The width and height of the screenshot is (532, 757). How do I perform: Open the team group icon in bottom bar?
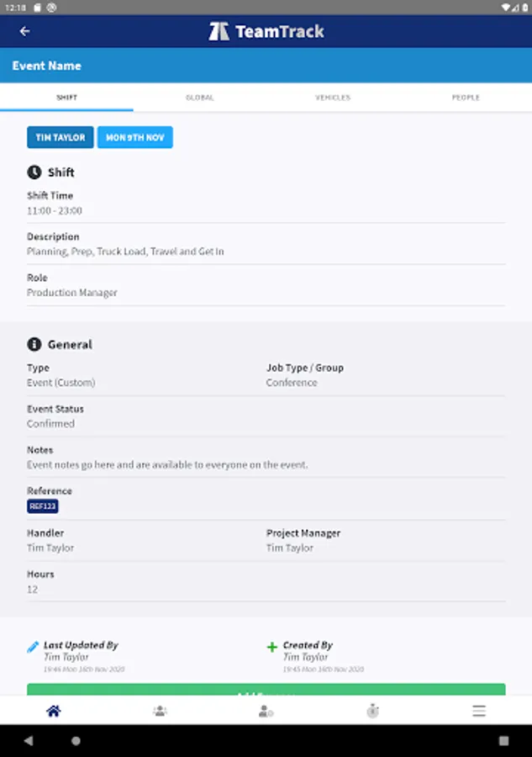tap(160, 711)
